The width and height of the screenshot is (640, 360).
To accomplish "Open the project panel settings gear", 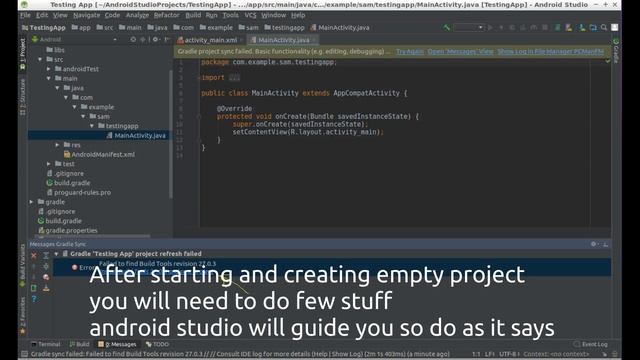I will point(156,40).
